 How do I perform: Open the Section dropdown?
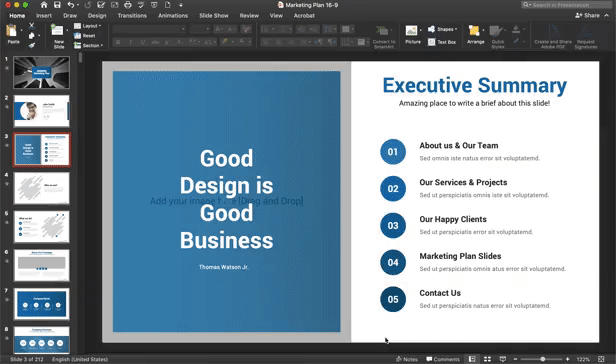(88, 46)
